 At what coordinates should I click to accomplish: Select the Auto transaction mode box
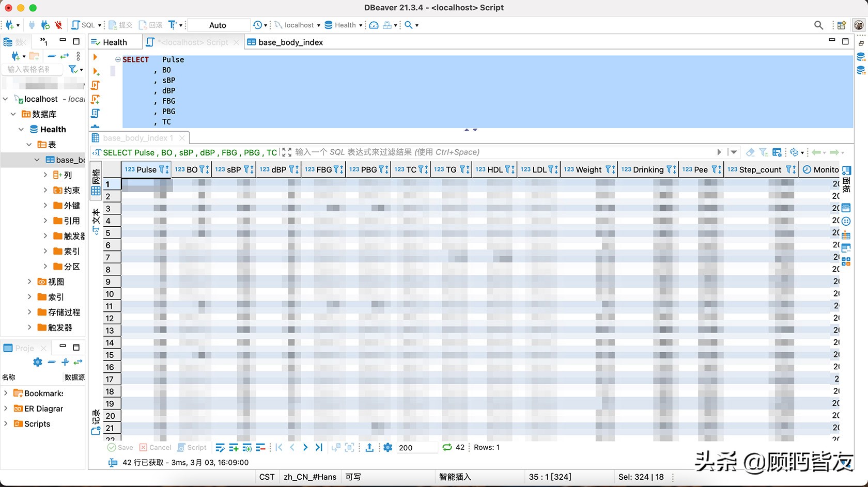218,25
